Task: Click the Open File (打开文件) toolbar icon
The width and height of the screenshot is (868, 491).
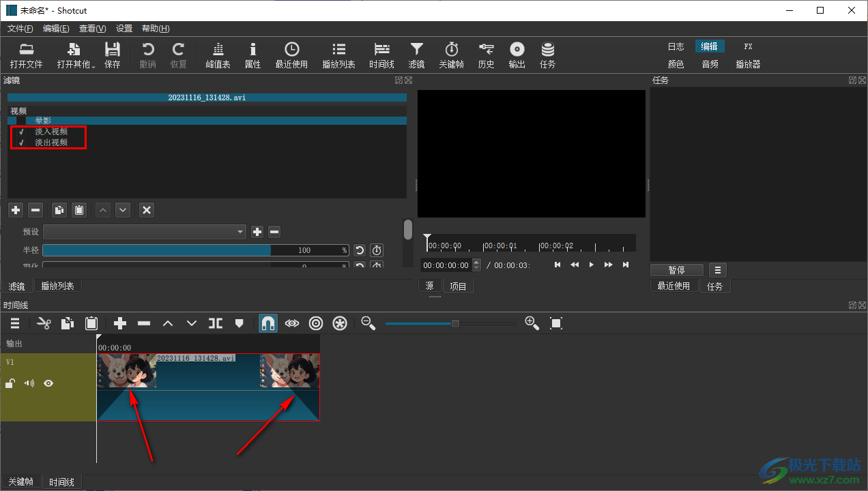Action: 26,55
